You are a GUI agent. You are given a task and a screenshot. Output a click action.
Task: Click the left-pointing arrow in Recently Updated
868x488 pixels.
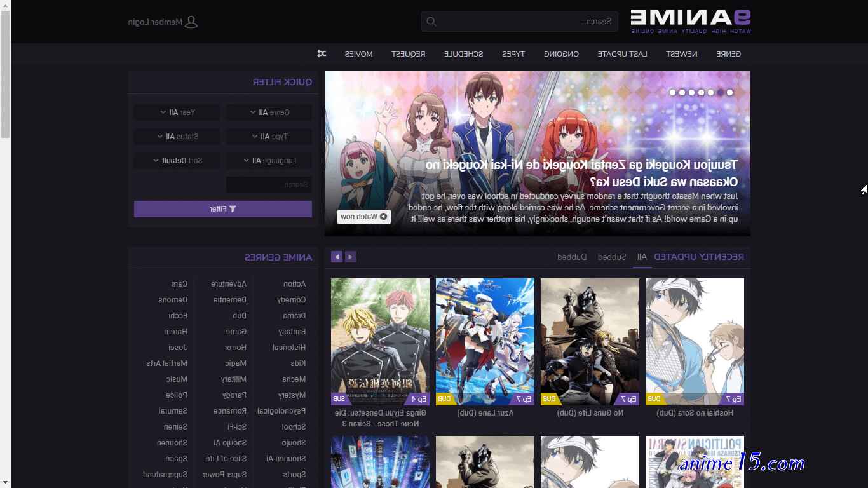point(337,257)
